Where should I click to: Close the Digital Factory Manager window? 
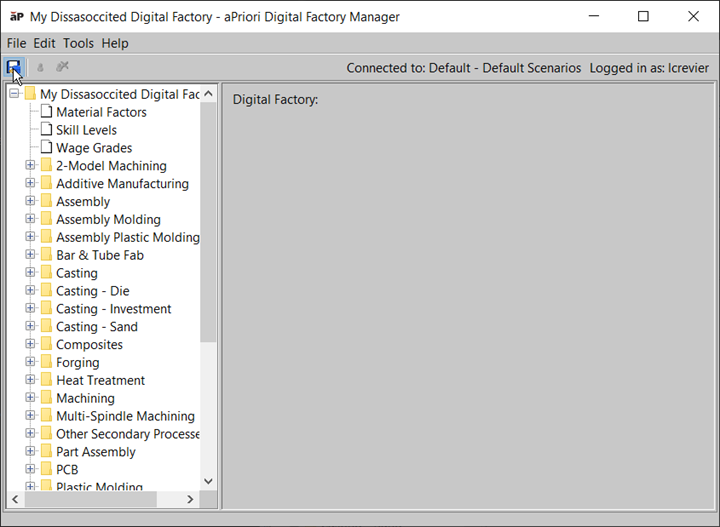click(693, 17)
